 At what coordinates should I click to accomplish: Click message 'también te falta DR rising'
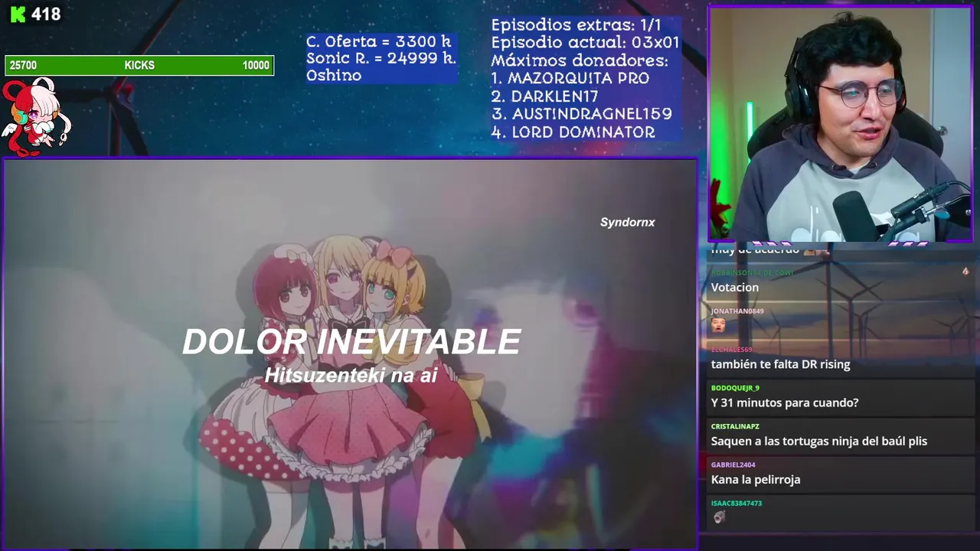point(780,364)
